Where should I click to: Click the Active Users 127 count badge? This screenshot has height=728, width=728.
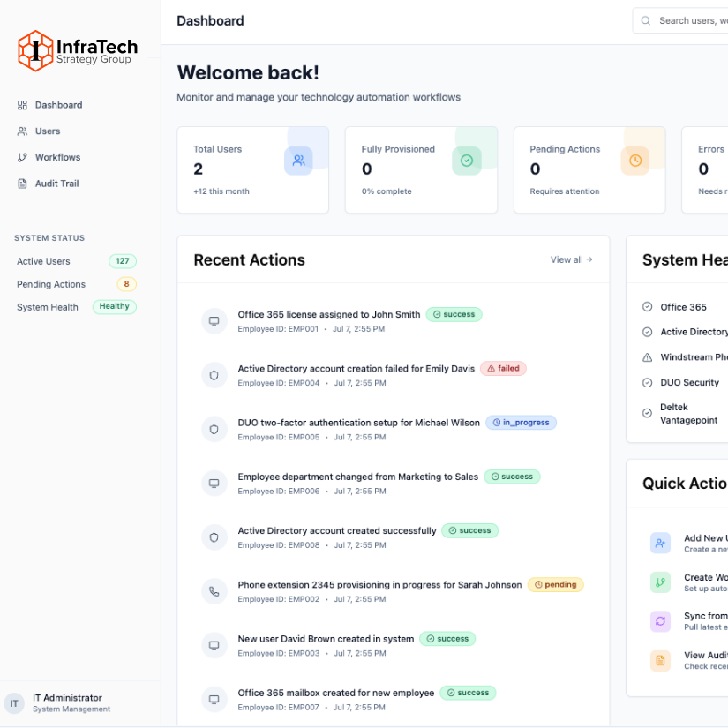pos(123,261)
